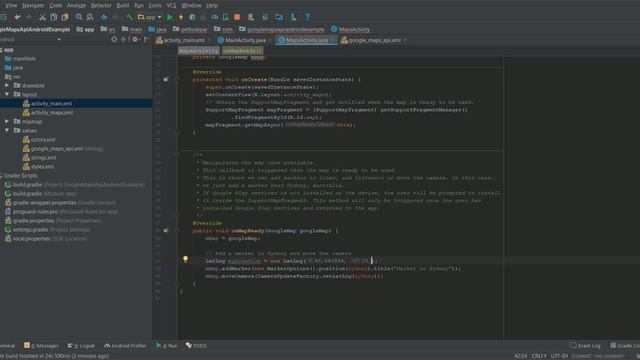Open the Tools menu
The image size is (640, 360).
click(x=155, y=5)
